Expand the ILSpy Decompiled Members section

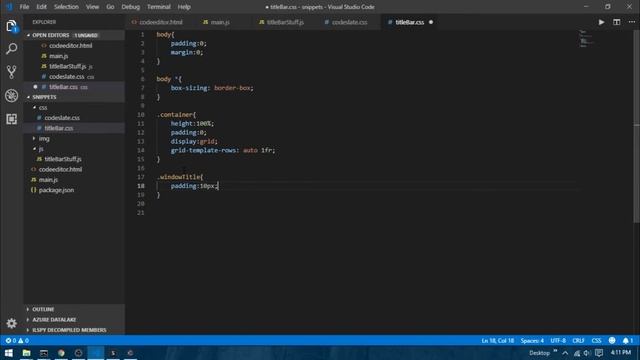click(74, 330)
